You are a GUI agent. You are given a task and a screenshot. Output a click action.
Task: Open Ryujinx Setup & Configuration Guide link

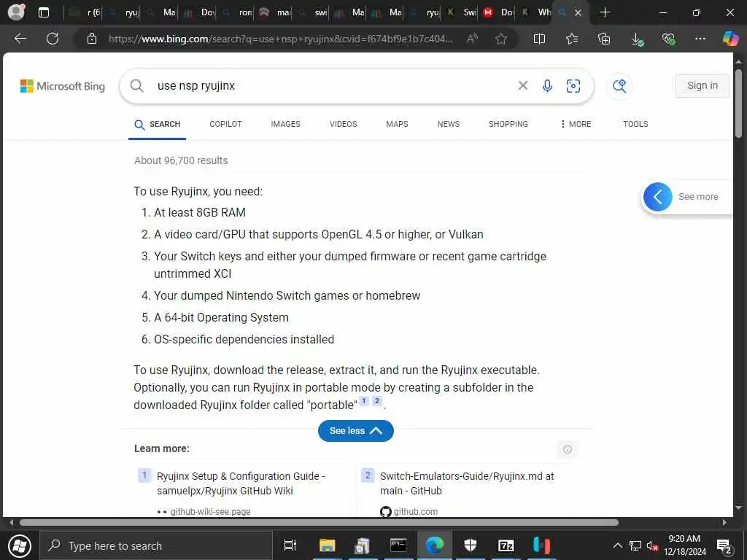point(241,483)
